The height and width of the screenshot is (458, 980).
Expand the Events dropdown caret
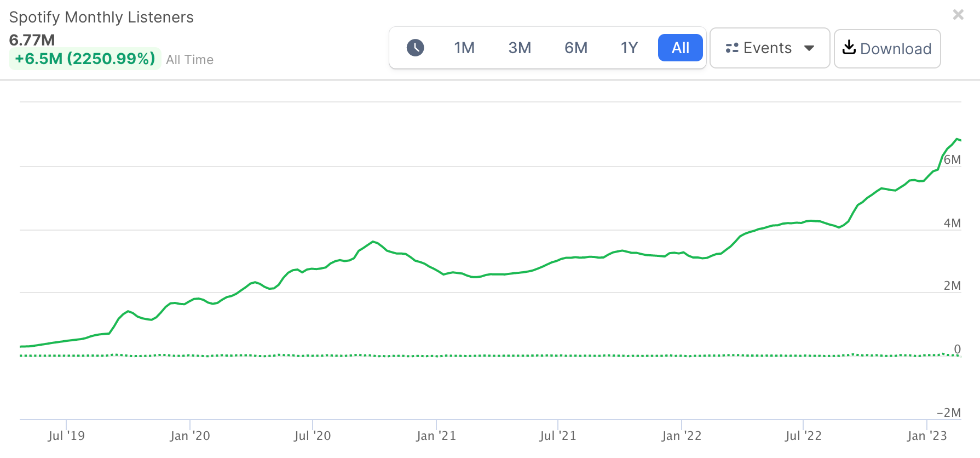809,48
